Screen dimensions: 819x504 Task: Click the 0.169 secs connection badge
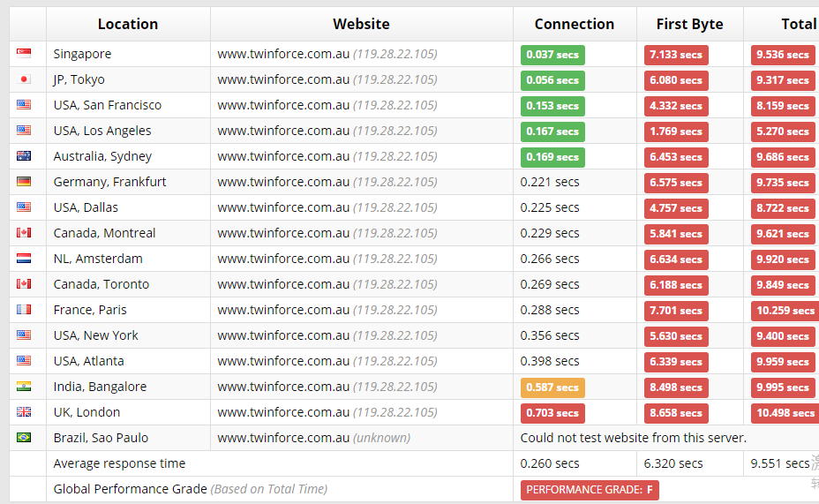click(x=552, y=157)
